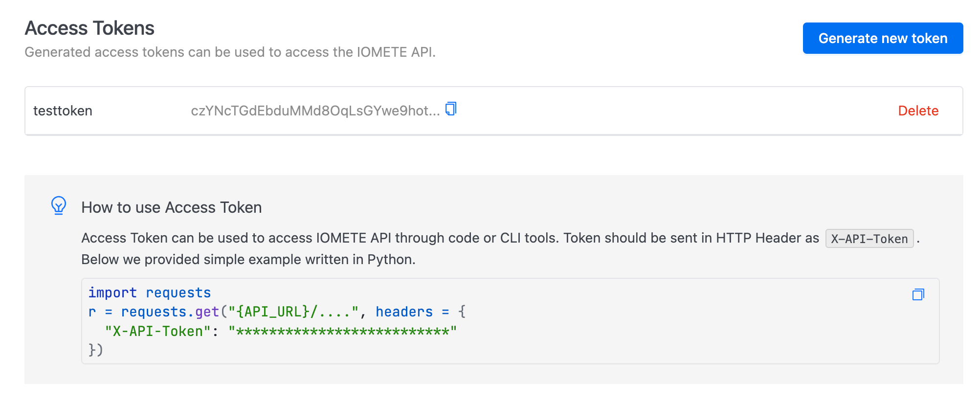Click the requests.get code line
The height and width of the screenshot is (403, 980).
click(277, 312)
